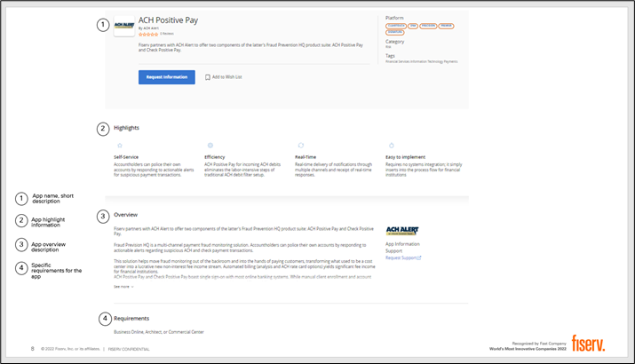The height and width of the screenshot is (364, 635).
Task: Click the Real-Time highlight refresh icon
Action: [301, 146]
